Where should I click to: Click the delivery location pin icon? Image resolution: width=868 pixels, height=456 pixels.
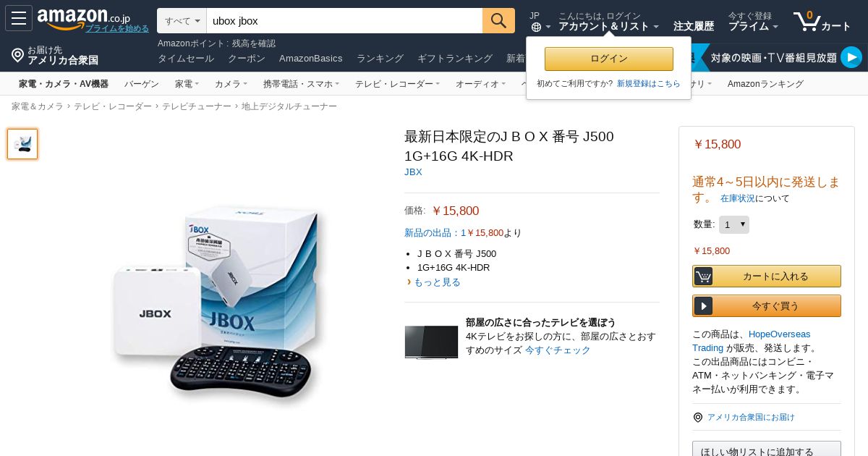(x=17, y=55)
